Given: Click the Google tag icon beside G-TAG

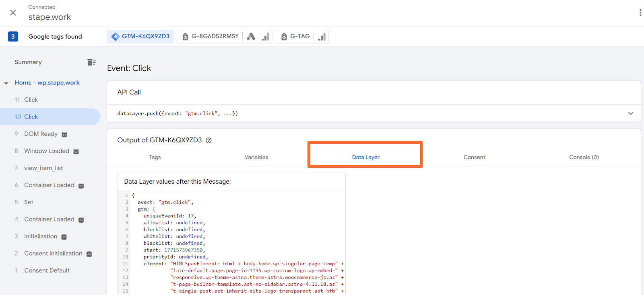Looking at the screenshot, I should (x=284, y=37).
